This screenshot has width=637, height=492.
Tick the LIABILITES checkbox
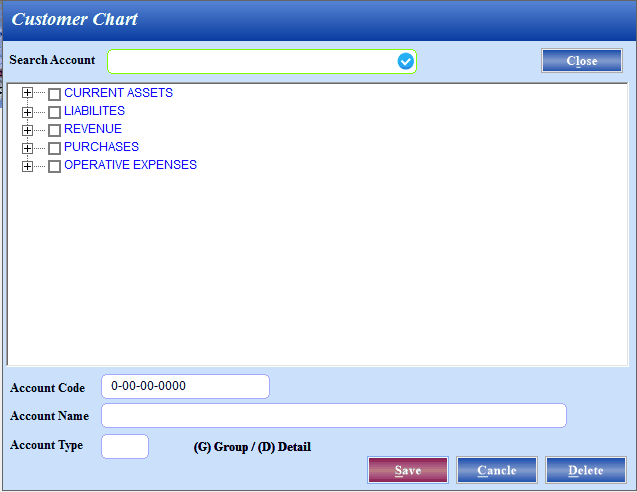click(x=54, y=112)
